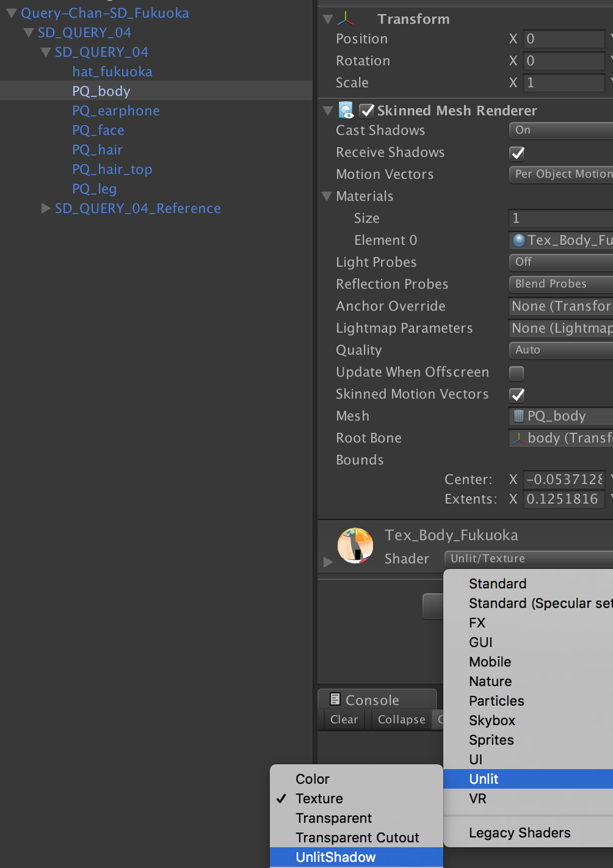The image size is (613, 868).
Task: Open the Legacy Shaders submenu
Action: 519,833
